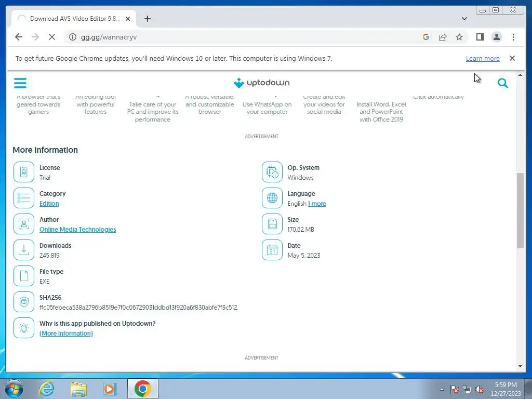Click the lightbulb icon beside Why published
The width and height of the screenshot is (532, 399).
coord(24,328)
